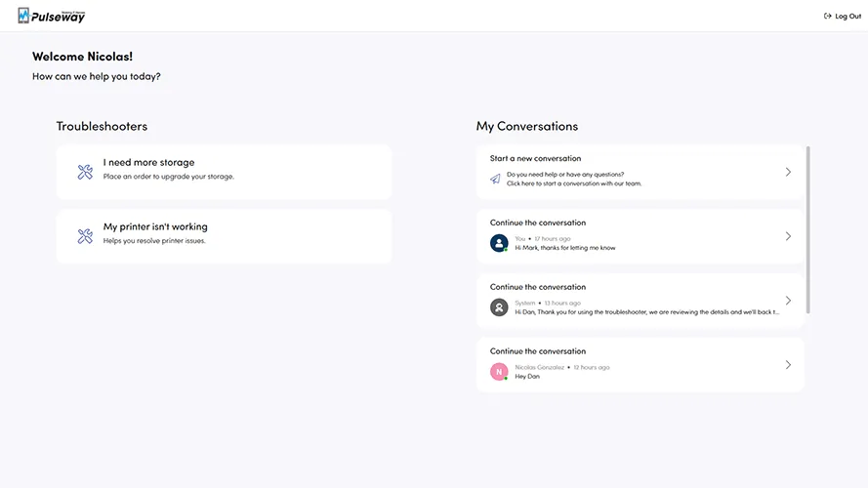Open the My printer isn't working troubleshooter
The height and width of the screenshot is (488, 868).
coord(224,236)
